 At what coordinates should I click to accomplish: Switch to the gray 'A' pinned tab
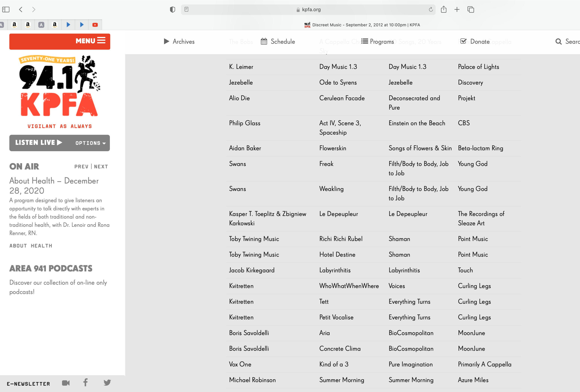(41, 25)
